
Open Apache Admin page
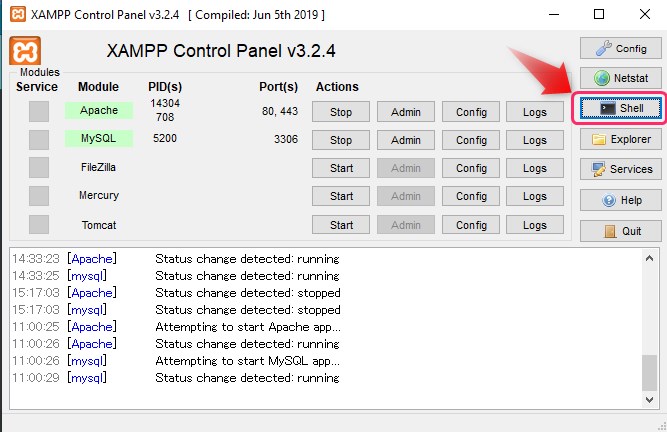[406, 112]
